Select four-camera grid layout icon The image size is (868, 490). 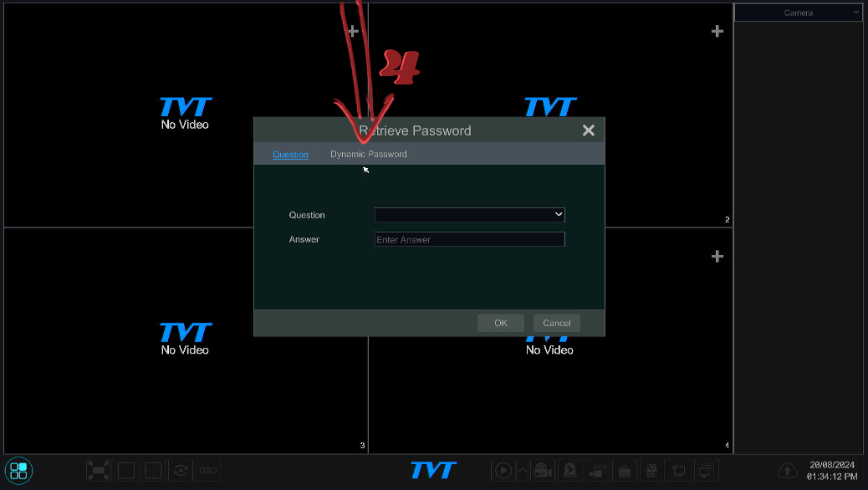(x=153, y=471)
